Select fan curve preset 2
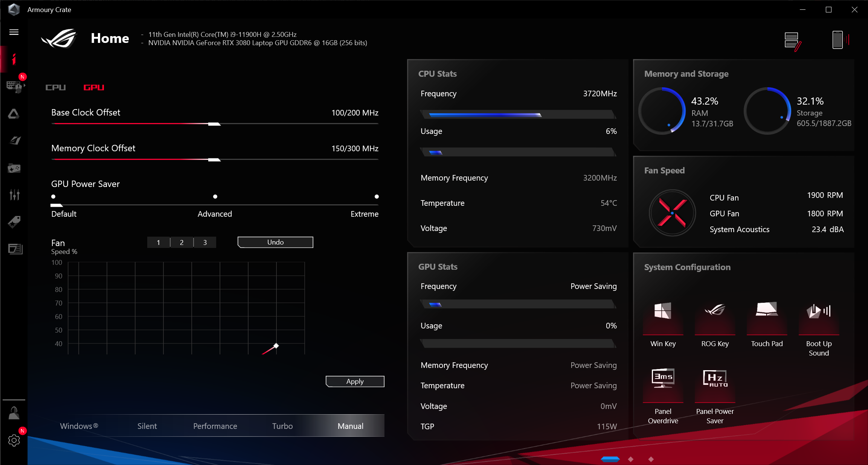Viewport: 868px width, 465px height. click(x=182, y=242)
